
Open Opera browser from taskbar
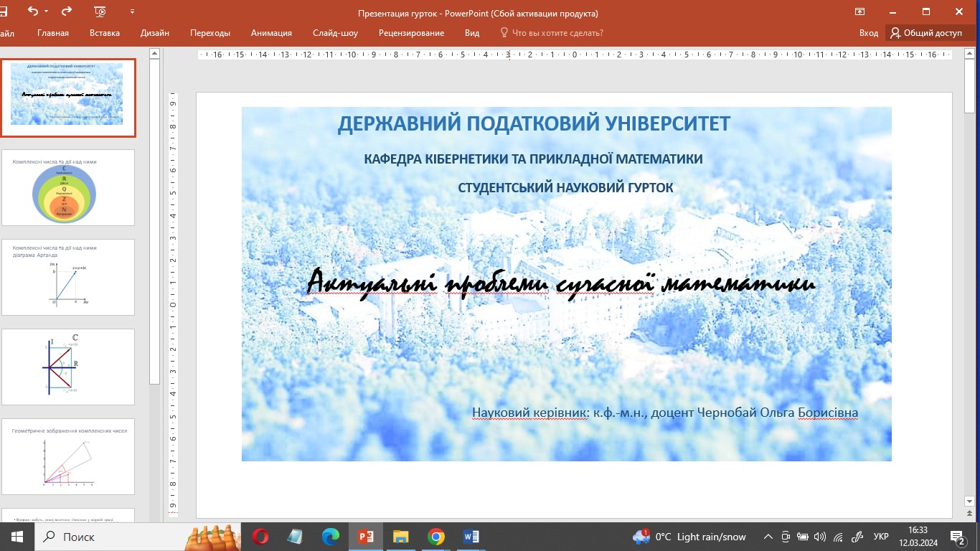point(260,537)
